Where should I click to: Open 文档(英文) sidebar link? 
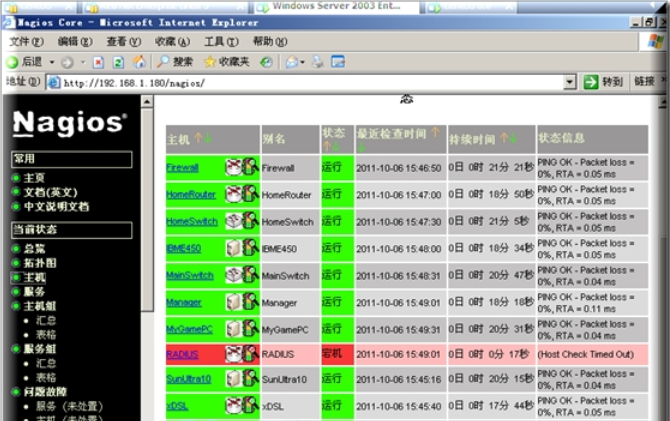pos(50,192)
